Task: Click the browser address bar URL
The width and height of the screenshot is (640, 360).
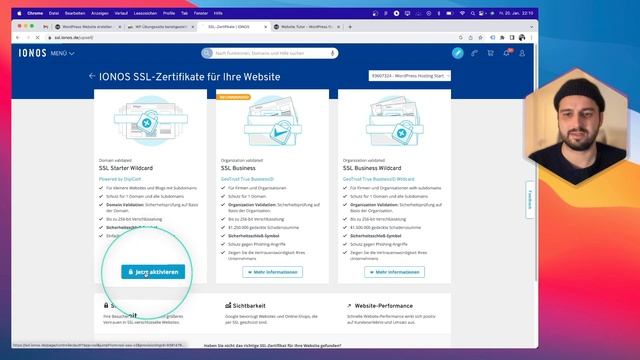Action: click(x=74, y=38)
